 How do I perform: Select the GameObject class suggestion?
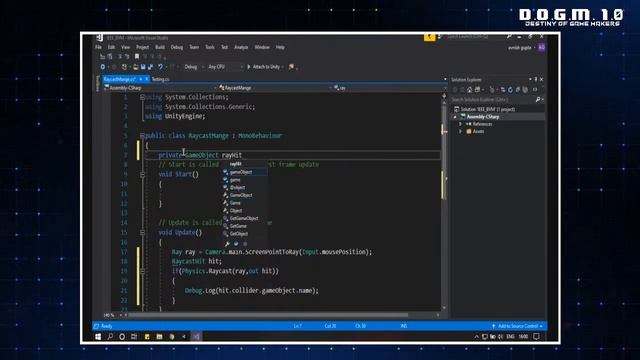coord(245,196)
